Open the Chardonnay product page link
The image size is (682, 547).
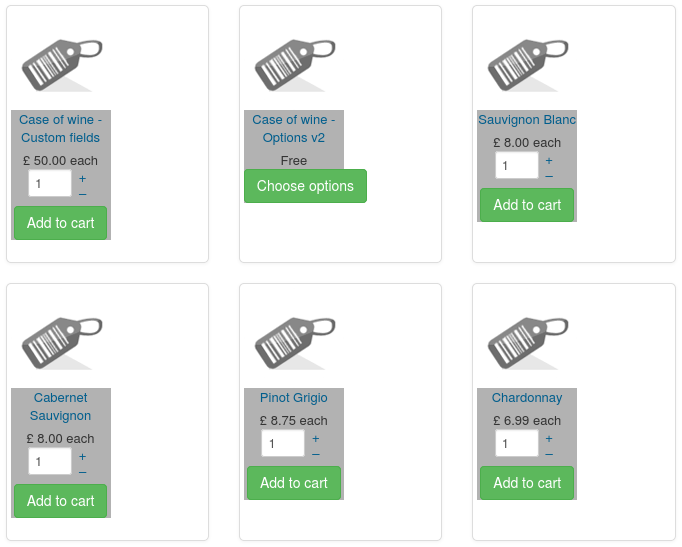[527, 398]
